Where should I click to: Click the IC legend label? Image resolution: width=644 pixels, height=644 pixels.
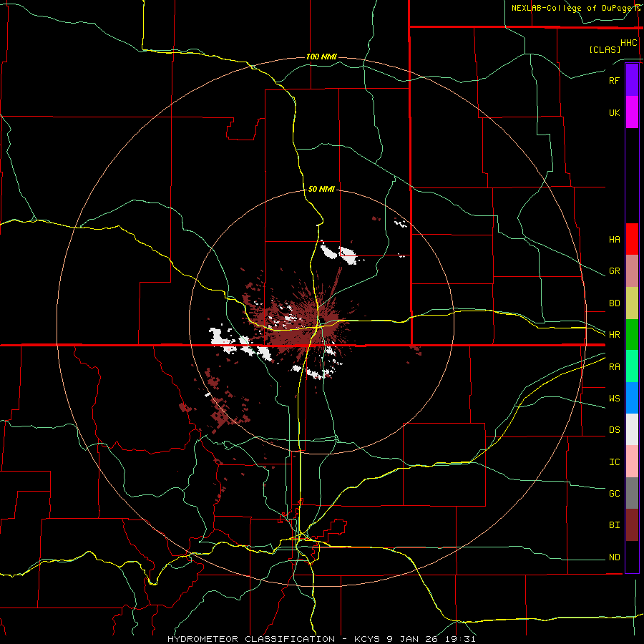pos(614,462)
